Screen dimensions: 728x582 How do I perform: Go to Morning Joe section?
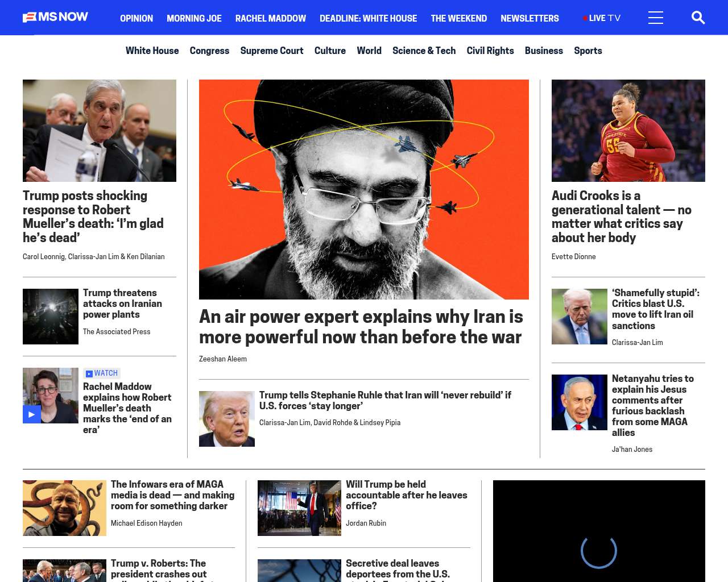tap(194, 18)
